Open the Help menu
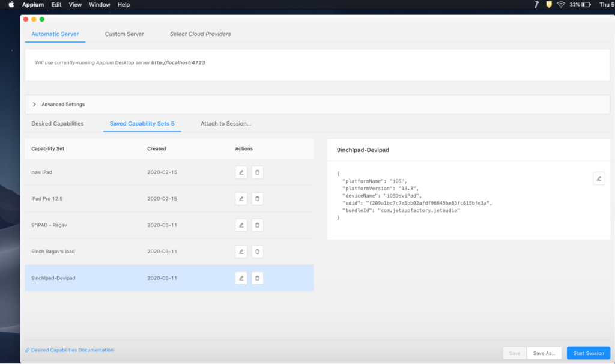This screenshot has width=615, height=364. [124, 5]
